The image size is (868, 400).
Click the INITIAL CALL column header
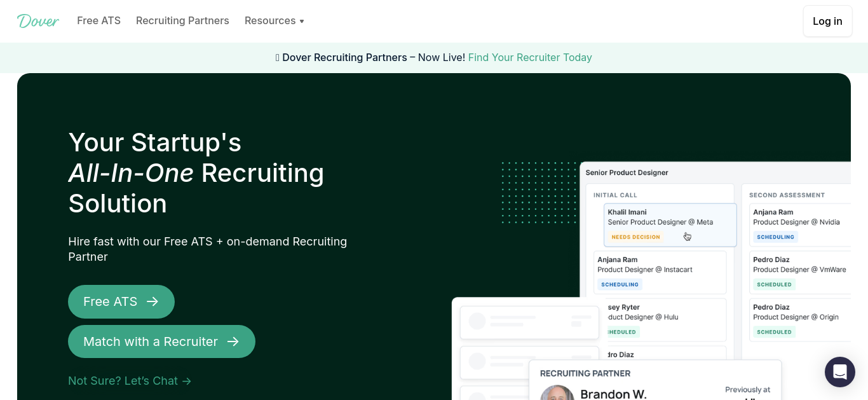click(x=615, y=195)
